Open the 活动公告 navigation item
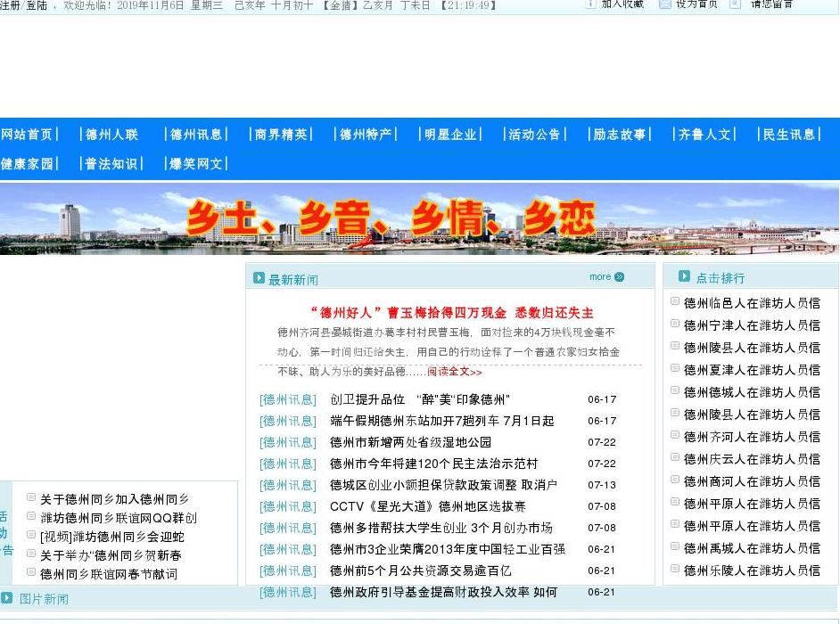The height and width of the screenshot is (624, 840). pyautogui.click(x=534, y=134)
